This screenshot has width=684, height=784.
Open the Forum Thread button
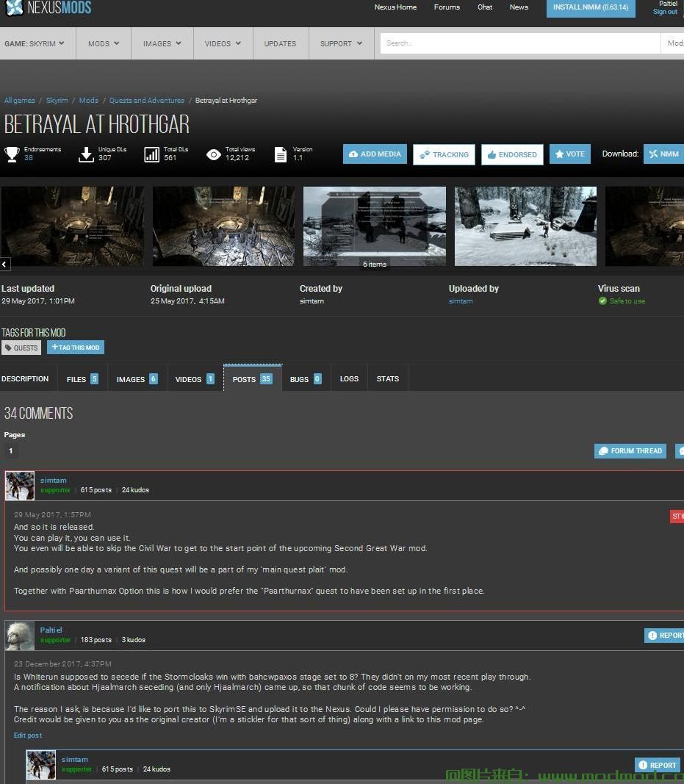[630, 451]
